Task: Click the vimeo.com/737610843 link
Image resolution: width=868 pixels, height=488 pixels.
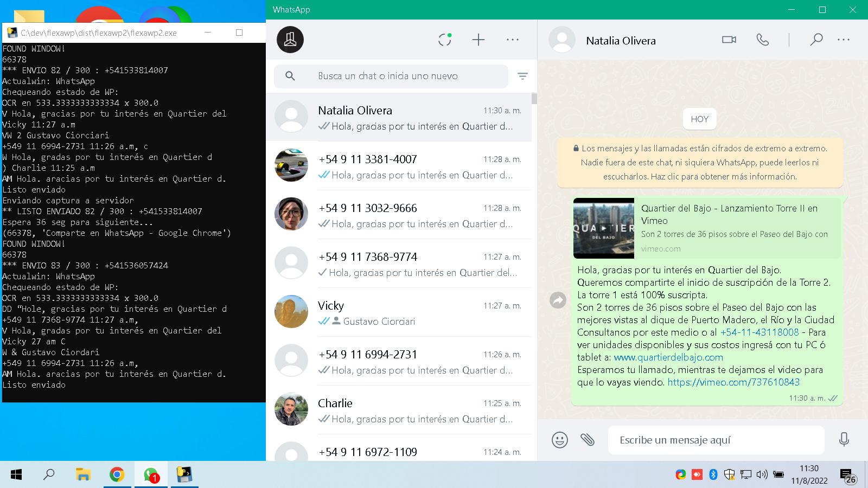Action: (733, 382)
